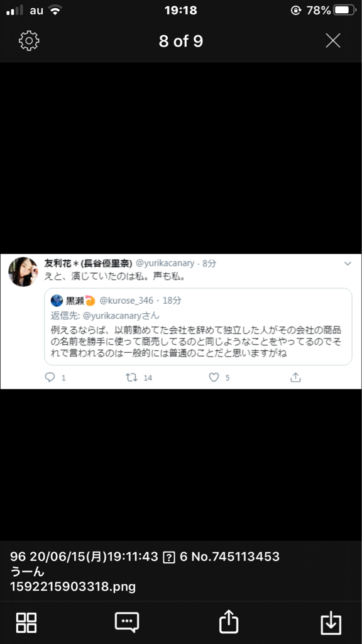Open the 友利花 profile avatar

pos(23,272)
